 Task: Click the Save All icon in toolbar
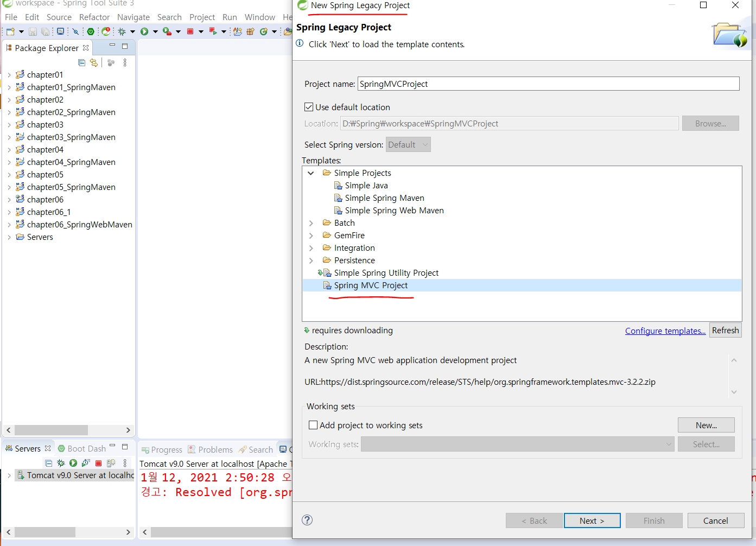[x=46, y=31]
